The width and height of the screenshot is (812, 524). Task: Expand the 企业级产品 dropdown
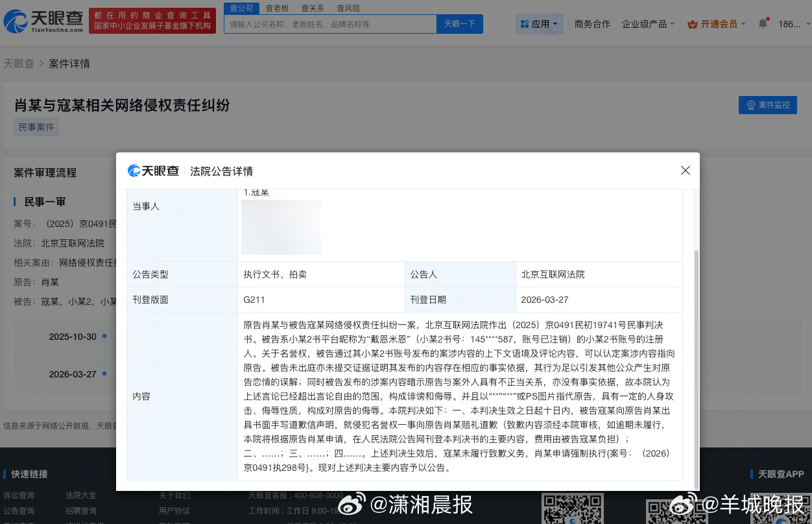tap(648, 24)
